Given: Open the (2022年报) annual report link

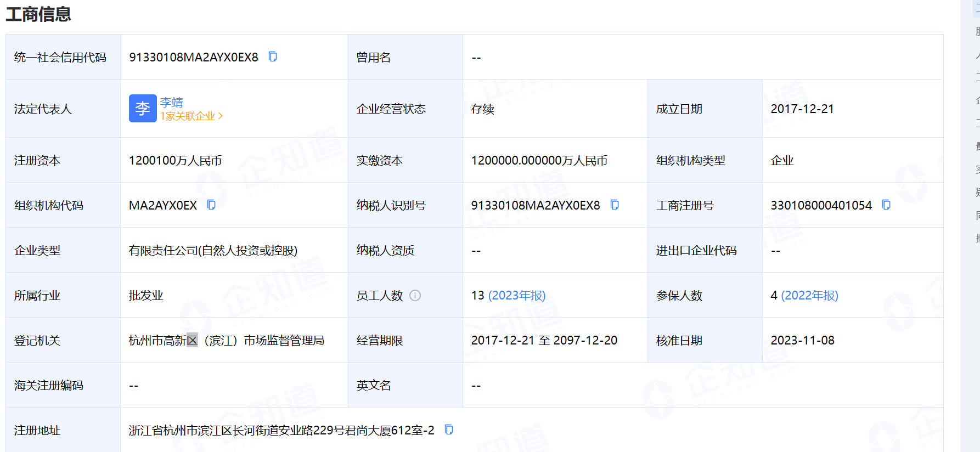Looking at the screenshot, I should [810, 295].
